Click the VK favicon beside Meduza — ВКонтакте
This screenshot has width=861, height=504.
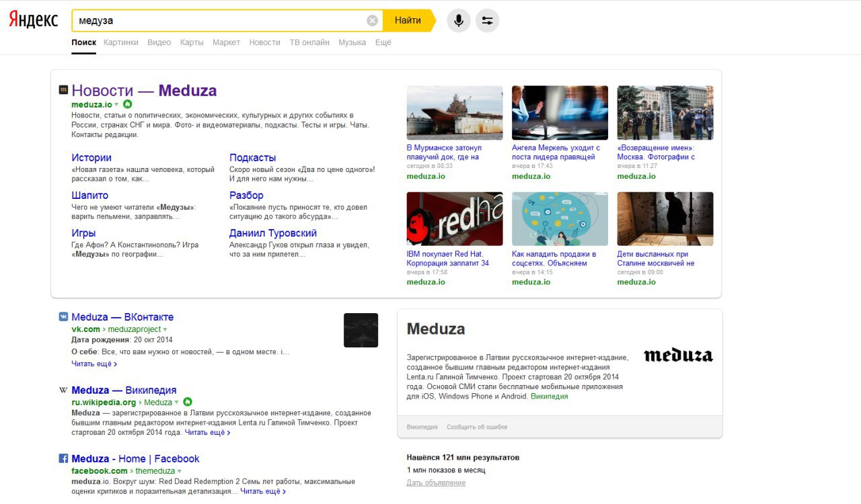click(x=63, y=317)
